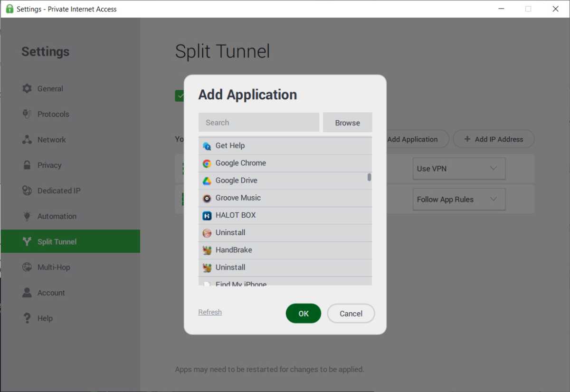The width and height of the screenshot is (570, 392).
Task: Grab the application list scrollbar thumb
Action: click(x=369, y=177)
